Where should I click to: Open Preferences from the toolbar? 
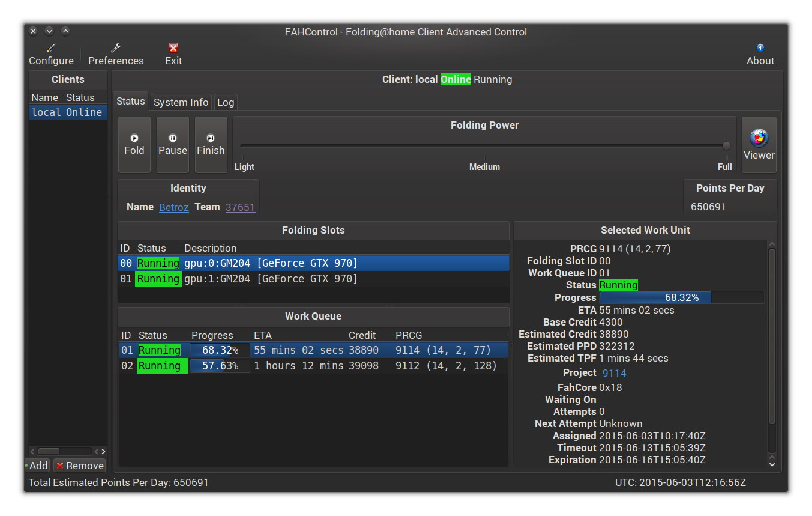pos(116,54)
